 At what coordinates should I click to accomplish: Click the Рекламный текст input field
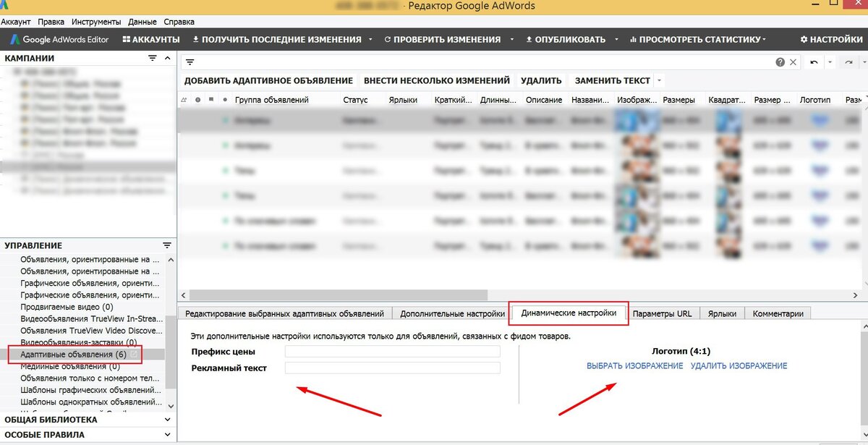tap(392, 368)
